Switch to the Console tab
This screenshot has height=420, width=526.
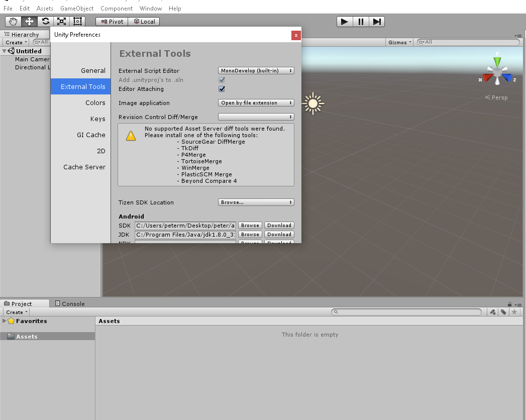[x=70, y=303]
